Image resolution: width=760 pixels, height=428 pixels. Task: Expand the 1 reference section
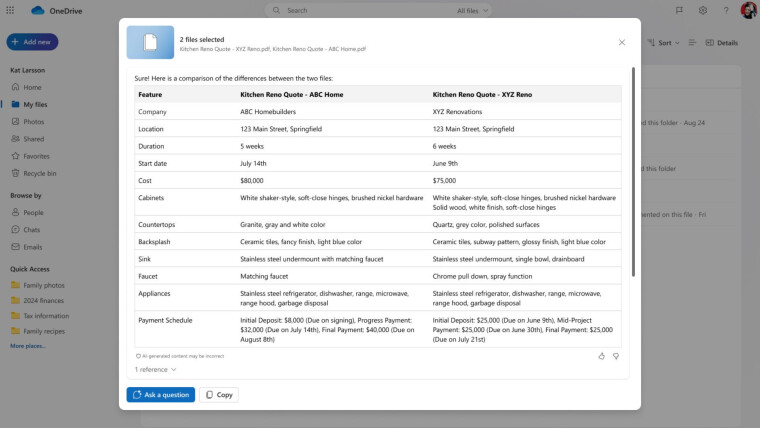tap(155, 369)
